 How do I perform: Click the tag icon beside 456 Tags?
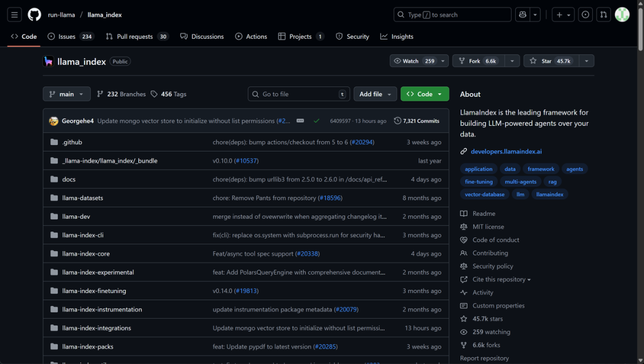154,94
